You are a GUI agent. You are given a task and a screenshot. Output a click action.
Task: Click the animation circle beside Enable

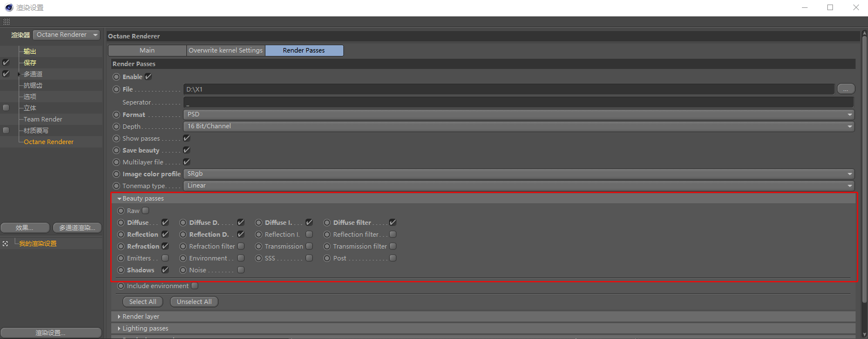tap(116, 77)
